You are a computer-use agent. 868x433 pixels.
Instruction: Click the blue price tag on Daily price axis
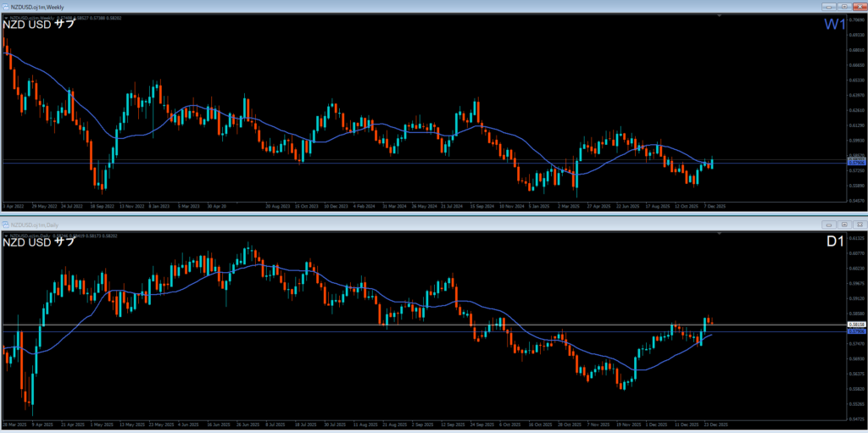click(x=856, y=331)
